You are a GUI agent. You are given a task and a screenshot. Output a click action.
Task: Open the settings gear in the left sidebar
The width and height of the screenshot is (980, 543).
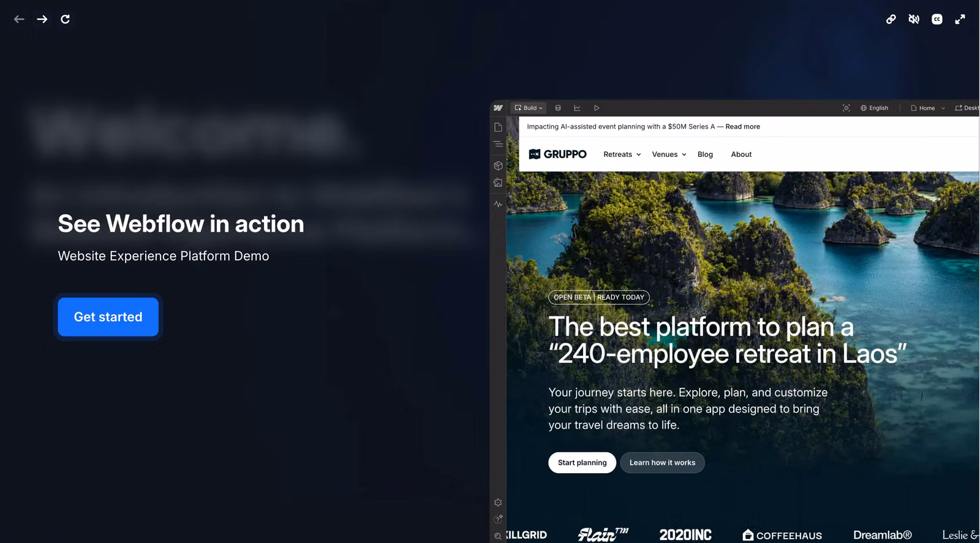498,503
